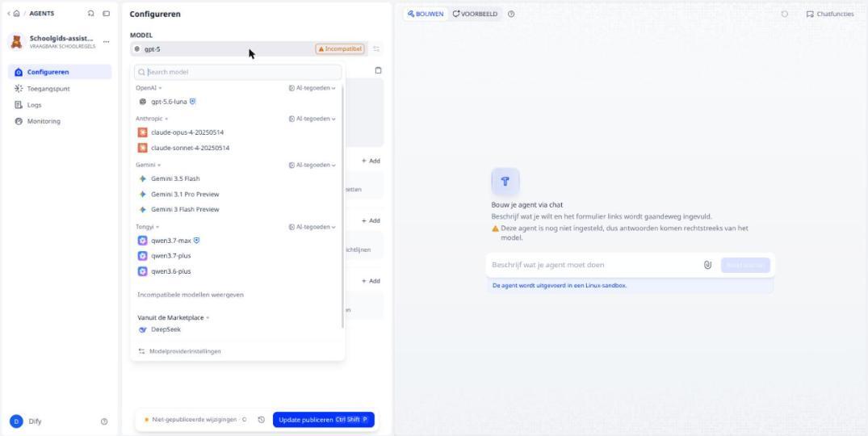Click the back chevron beside the home icon

pyautogui.click(x=8, y=13)
